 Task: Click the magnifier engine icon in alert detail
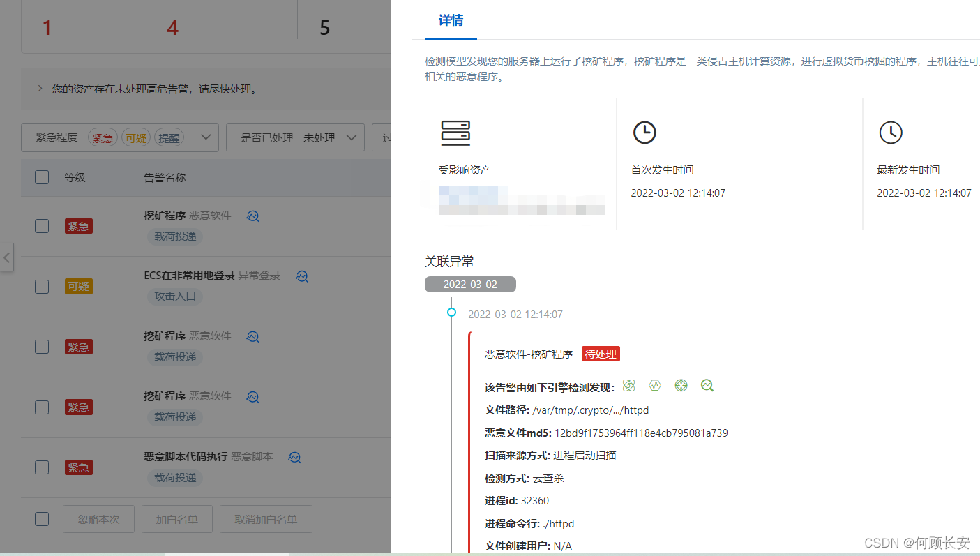click(707, 385)
